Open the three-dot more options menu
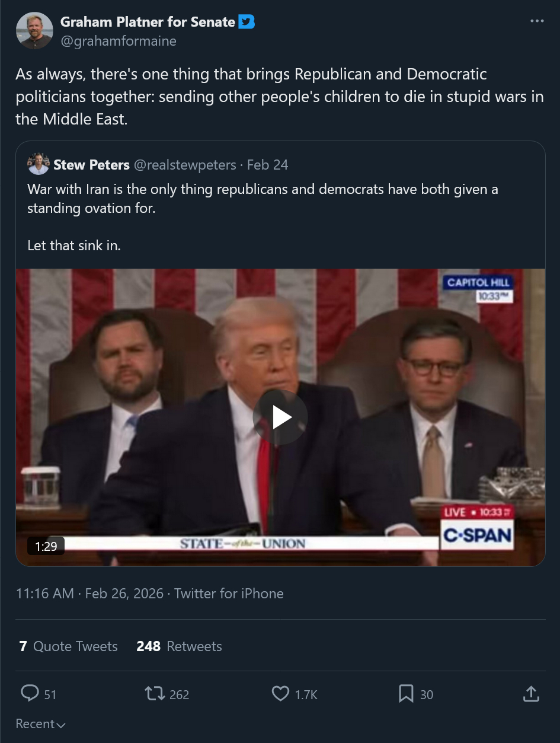This screenshot has width=560, height=743. tap(536, 21)
